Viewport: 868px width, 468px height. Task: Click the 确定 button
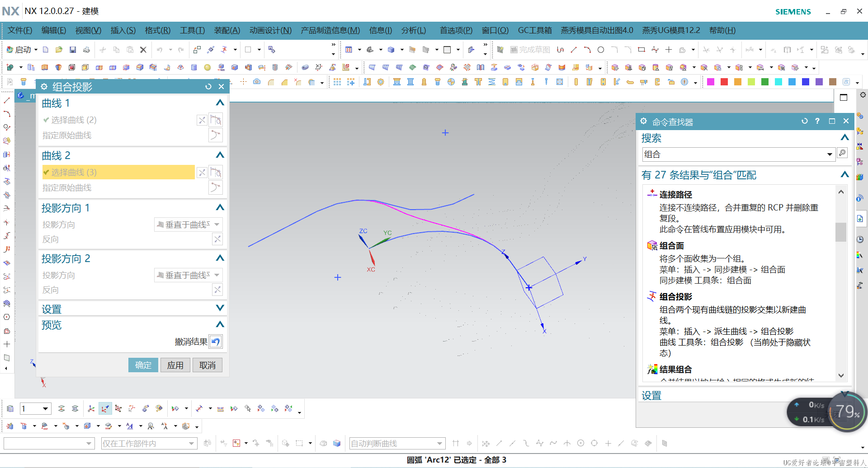143,365
